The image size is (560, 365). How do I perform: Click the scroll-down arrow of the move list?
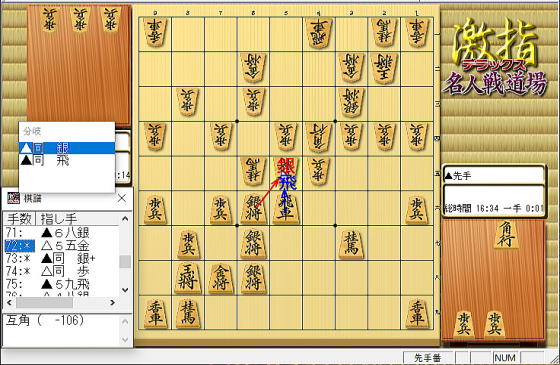tap(125, 290)
